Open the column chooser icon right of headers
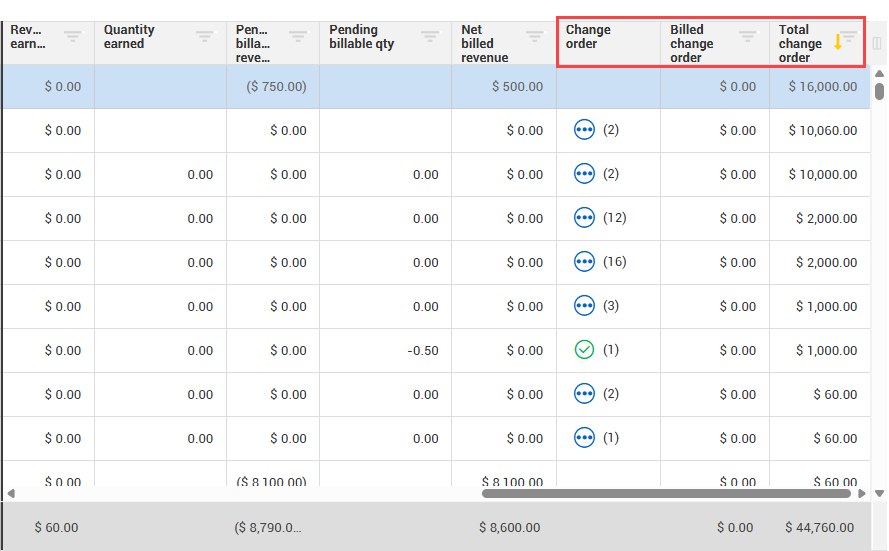This screenshot has width=889, height=551. pyautogui.click(x=877, y=43)
